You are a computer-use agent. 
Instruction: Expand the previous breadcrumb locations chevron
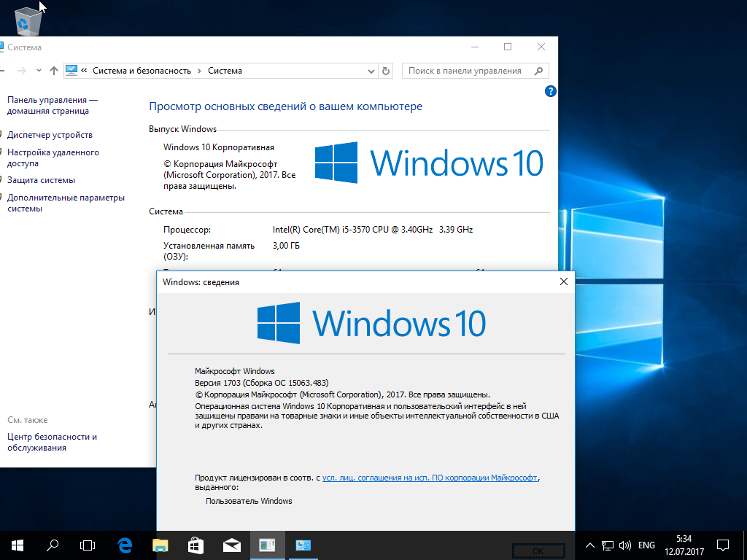(85, 71)
